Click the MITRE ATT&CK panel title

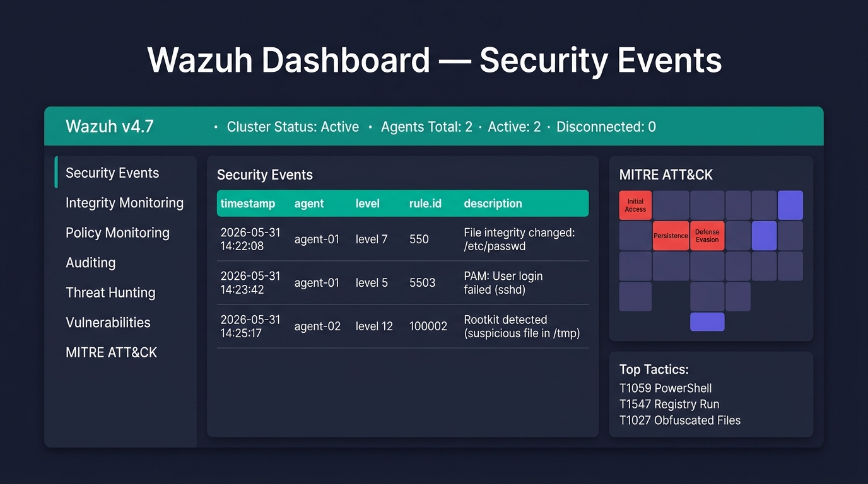coord(666,175)
